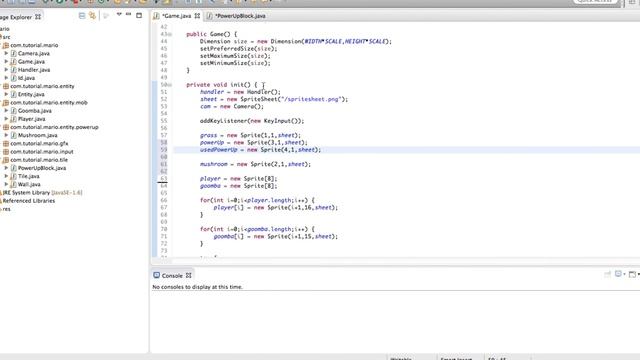Select the com.tutorial.mario.tile package
Viewport: 640px width, 360px height.
coord(39,160)
